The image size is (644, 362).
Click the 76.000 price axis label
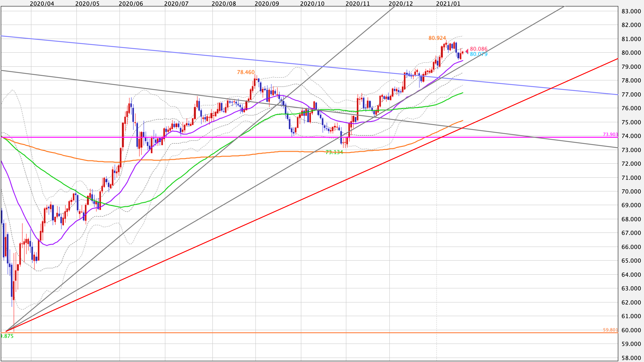point(631,108)
